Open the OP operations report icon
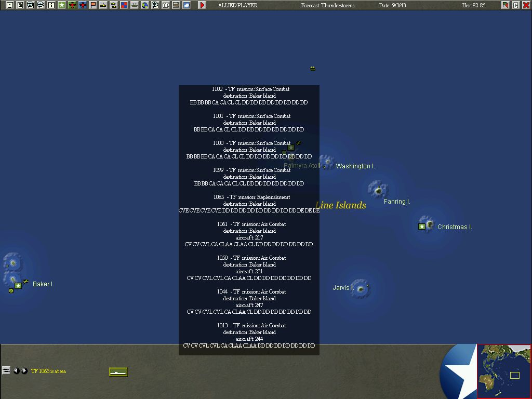This screenshot has height=399, width=532. click(x=166, y=5)
